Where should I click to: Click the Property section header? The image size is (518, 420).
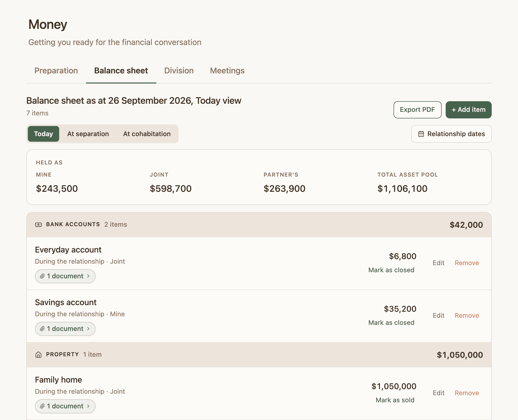[259, 355]
